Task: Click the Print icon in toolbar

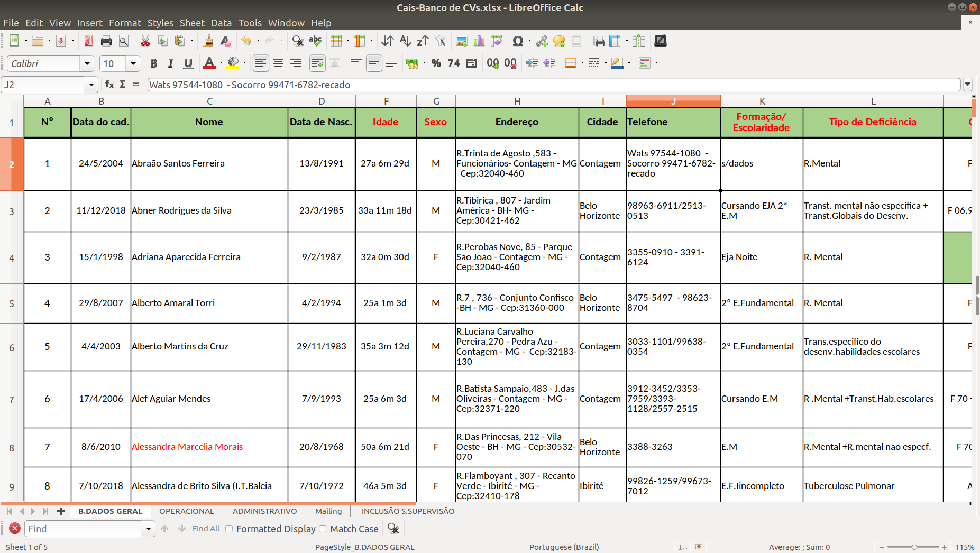Action: pos(106,41)
